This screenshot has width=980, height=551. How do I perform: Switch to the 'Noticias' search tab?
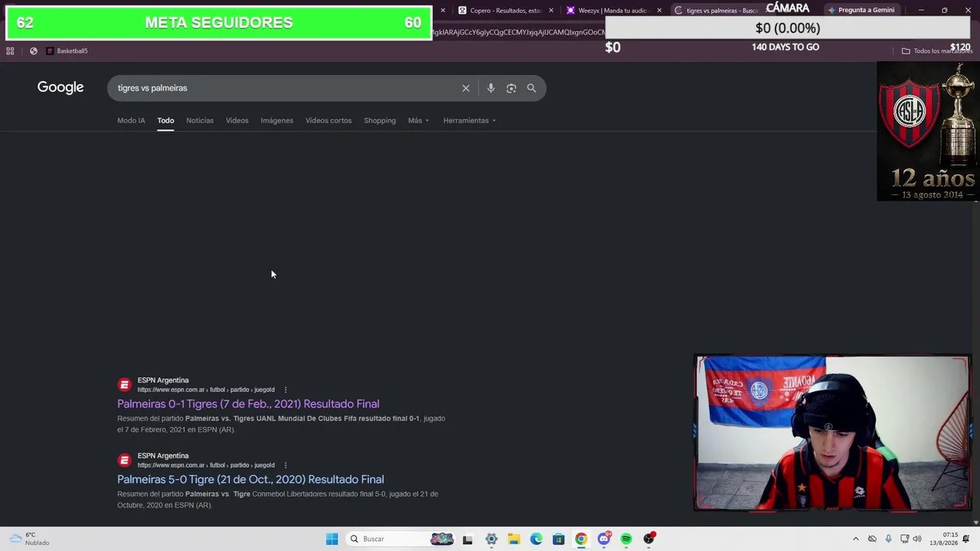(x=200, y=121)
